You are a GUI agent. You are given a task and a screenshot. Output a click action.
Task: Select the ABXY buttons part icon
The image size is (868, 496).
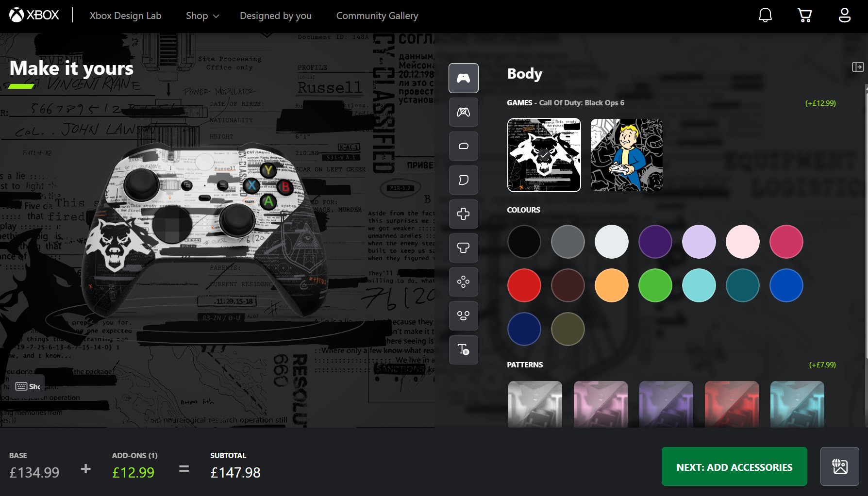click(x=464, y=282)
